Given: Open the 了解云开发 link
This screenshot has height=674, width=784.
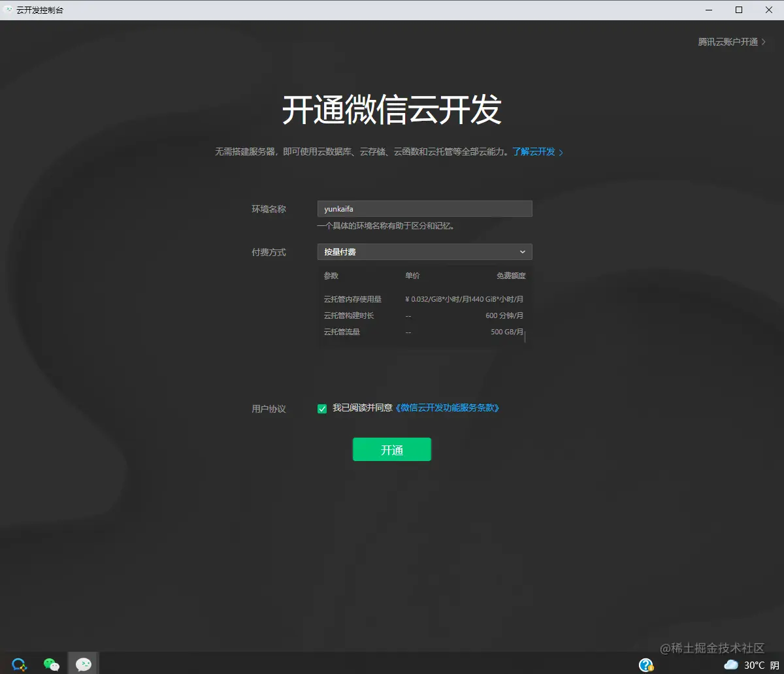Looking at the screenshot, I should pos(533,152).
